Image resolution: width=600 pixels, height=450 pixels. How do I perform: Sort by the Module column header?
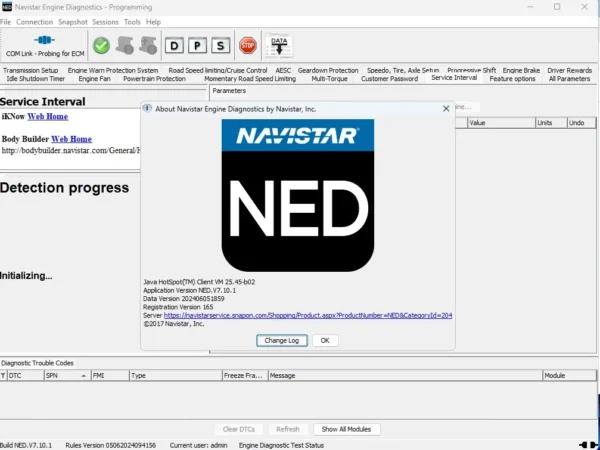569,376
